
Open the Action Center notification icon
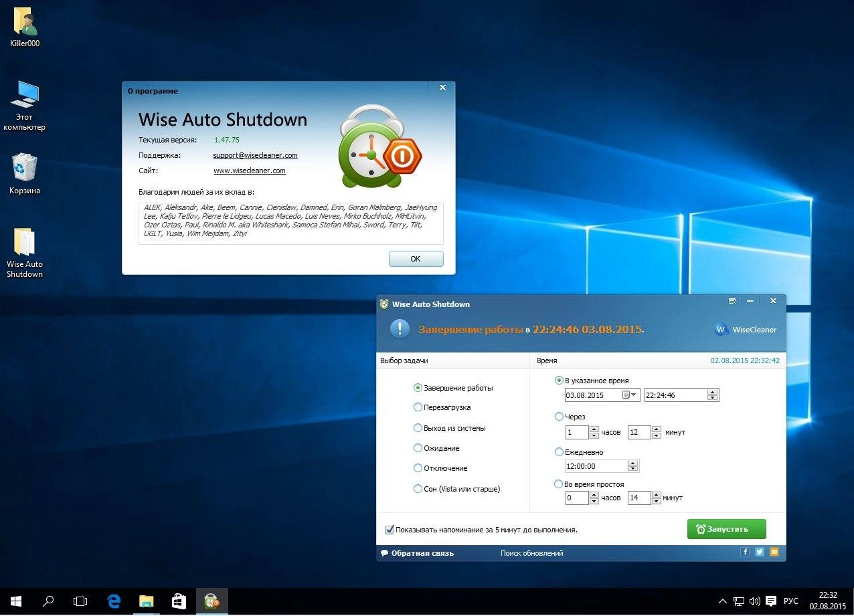coord(771,601)
